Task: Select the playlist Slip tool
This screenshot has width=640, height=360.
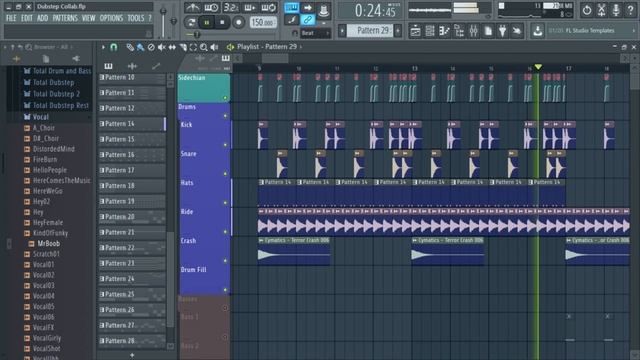Action: pyautogui.click(x=172, y=47)
